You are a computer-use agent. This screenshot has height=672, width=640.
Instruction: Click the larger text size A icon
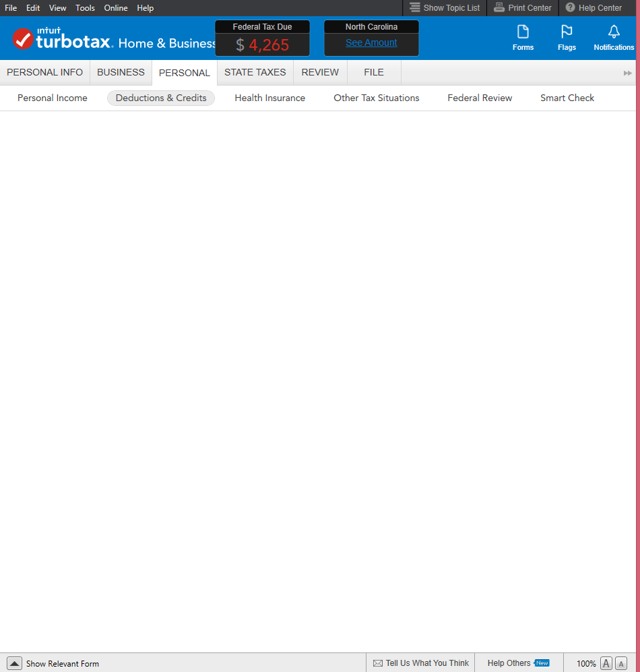606,663
